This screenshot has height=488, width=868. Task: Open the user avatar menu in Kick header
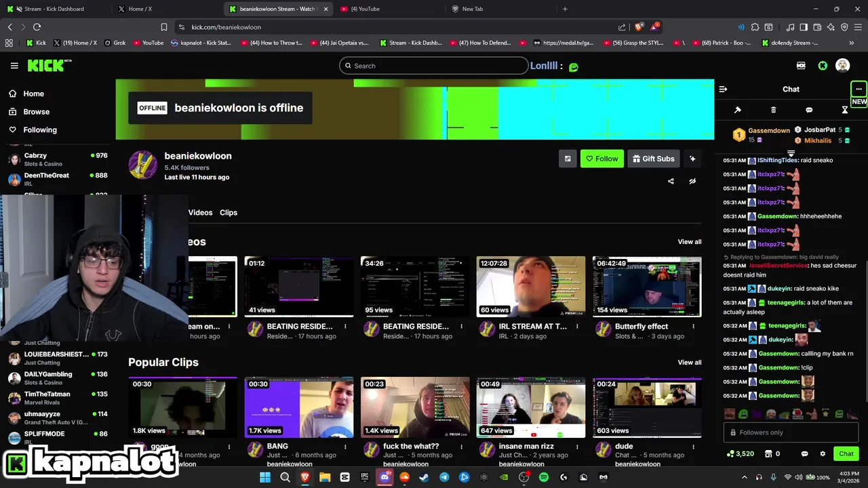click(842, 66)
